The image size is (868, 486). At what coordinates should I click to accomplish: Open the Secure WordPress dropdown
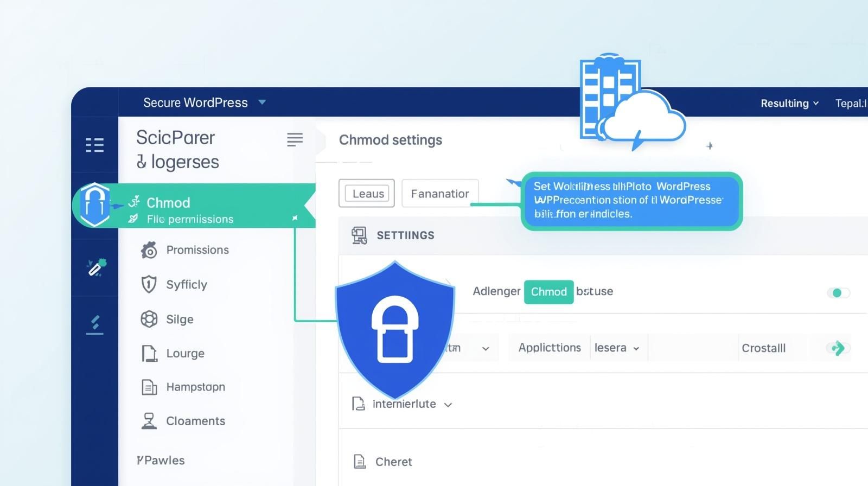205,103
